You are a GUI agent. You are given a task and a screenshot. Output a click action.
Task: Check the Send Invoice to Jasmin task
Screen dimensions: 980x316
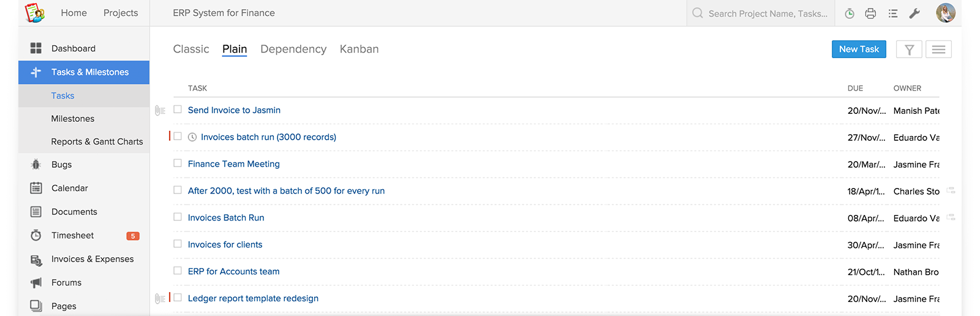click(178, 110)
